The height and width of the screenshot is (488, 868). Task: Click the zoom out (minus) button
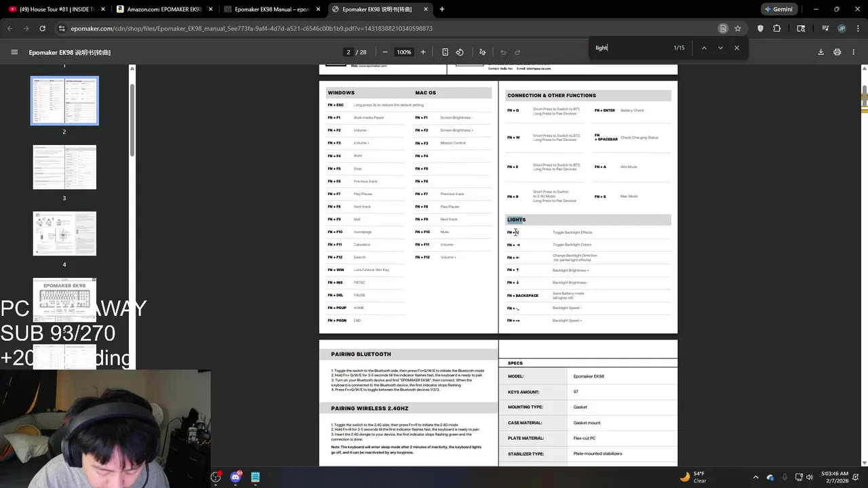(385, 52)
